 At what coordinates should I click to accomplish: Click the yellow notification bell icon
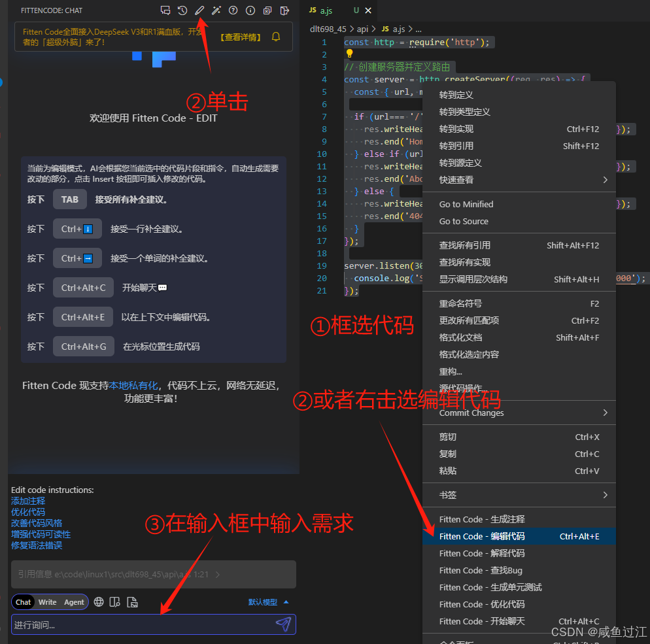(x=276, y=37)
